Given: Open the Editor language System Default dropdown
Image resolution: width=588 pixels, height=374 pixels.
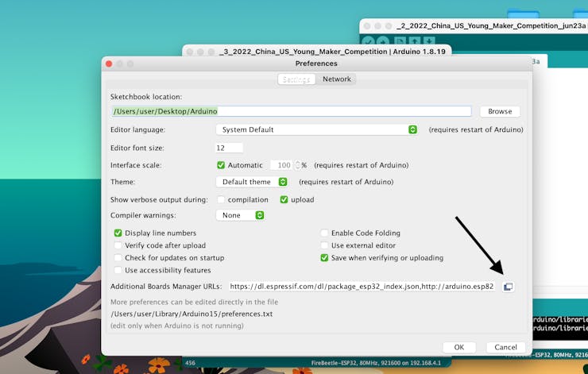Looking at the screenshot, I should [x=316, y=129].
